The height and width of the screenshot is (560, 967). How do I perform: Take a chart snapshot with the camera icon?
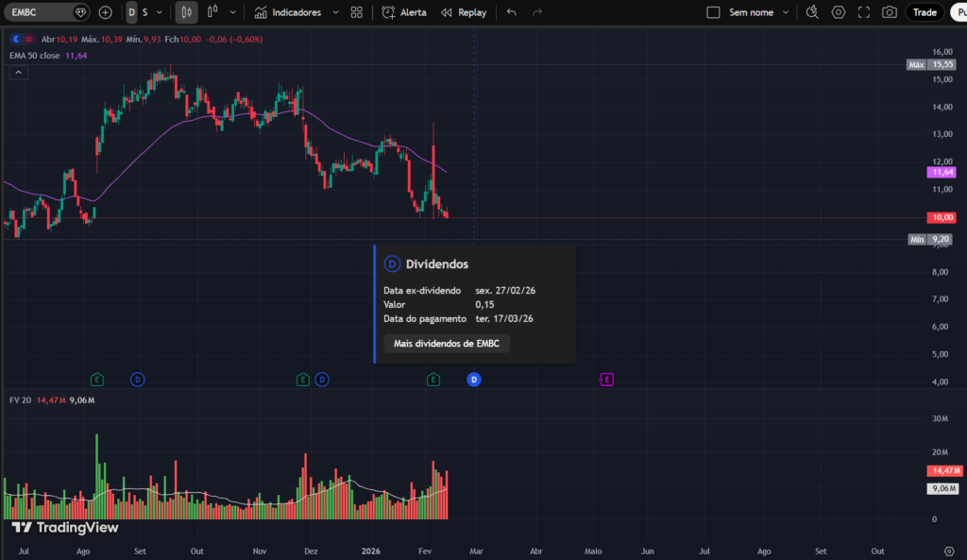(890, 12)
